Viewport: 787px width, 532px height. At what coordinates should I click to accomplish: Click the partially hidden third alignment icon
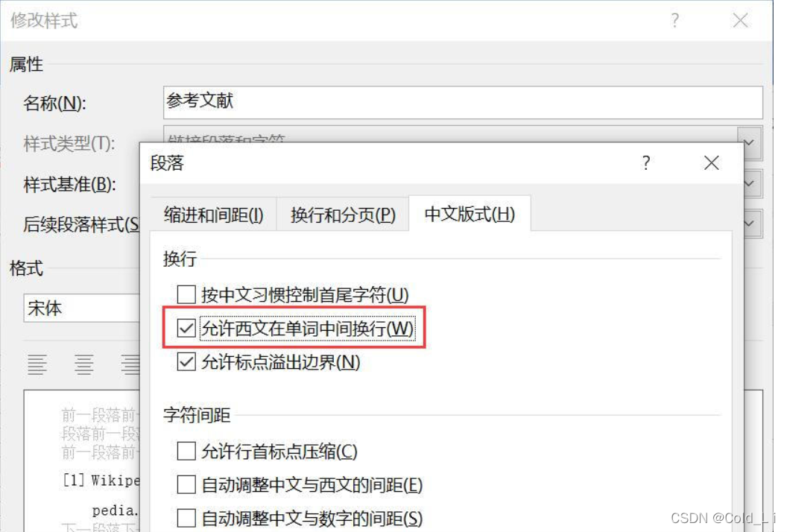[130, 365]
